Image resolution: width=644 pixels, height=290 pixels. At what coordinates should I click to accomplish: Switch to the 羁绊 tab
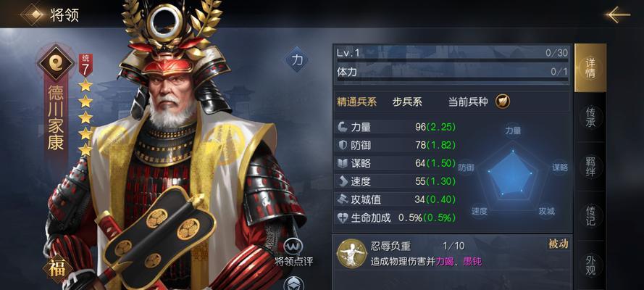pos(590,166)
